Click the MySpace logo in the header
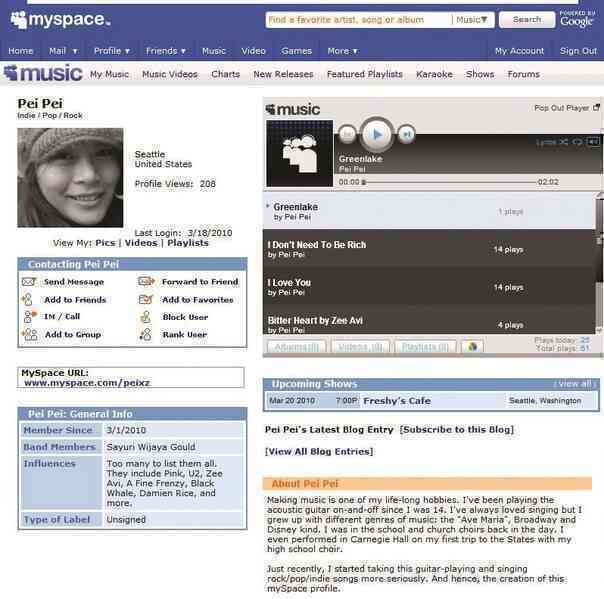The width and height of the screenshot is (604, 599). point(60,20)
